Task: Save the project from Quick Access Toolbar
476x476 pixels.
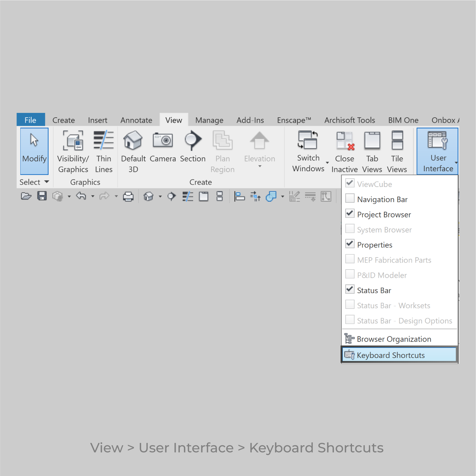Action: point(42,196)
